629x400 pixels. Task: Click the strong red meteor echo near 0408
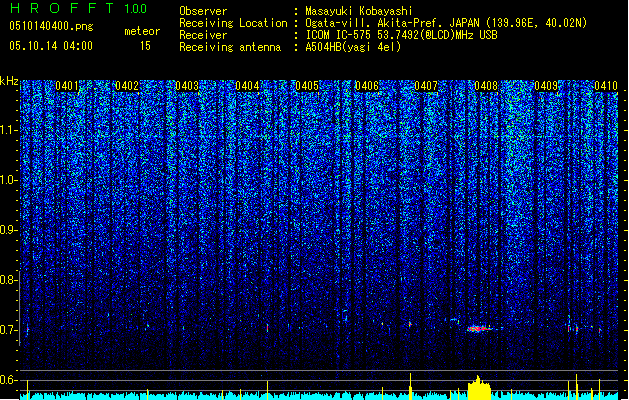coord(480,329)
